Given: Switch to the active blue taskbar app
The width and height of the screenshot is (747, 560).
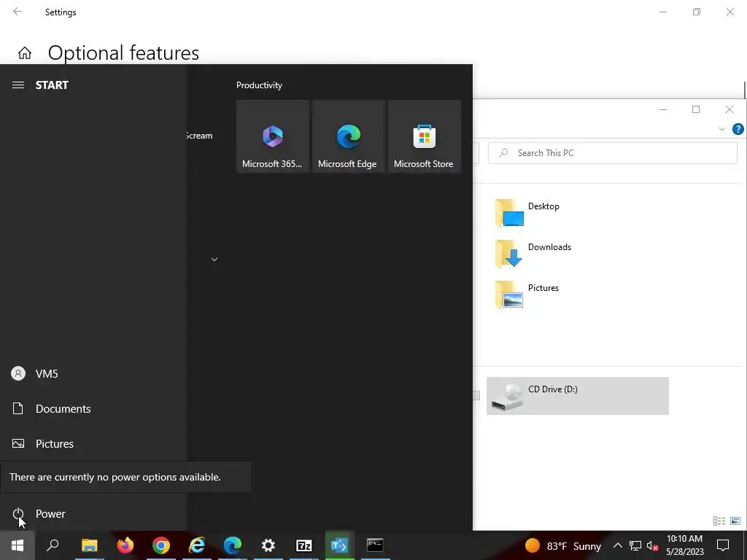Looking at the screenshot, I should pos(340,545).
